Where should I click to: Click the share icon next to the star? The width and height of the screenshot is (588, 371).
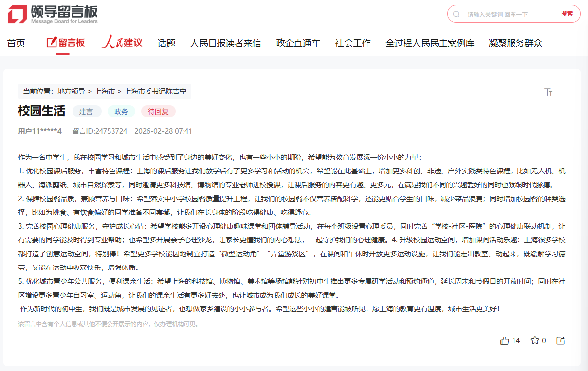pyautogui.click(x=560, y=340)
